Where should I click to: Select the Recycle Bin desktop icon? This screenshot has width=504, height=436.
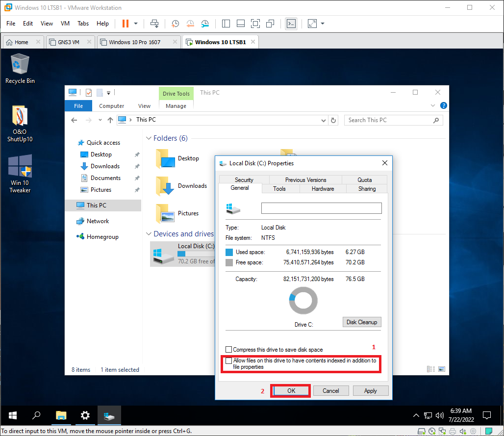pyautogui.click(x=20, y=69)
